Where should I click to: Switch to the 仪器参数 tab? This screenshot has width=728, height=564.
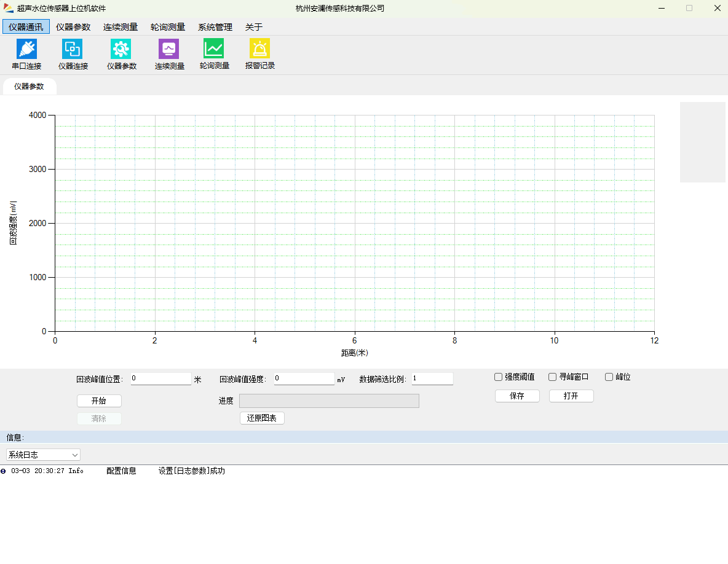point(29,87)
